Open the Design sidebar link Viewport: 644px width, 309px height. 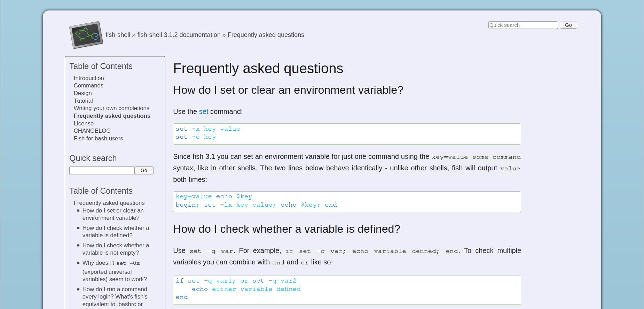pos(83,93)
